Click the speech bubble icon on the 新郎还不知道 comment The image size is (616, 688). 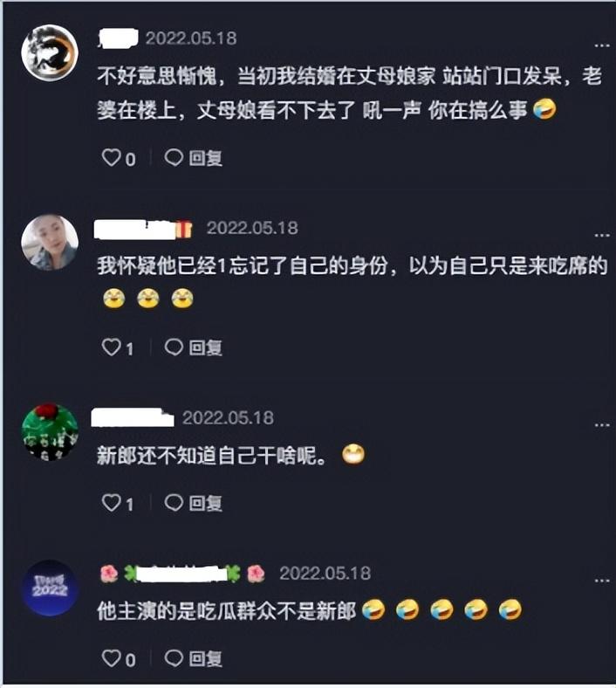[174, 503]
